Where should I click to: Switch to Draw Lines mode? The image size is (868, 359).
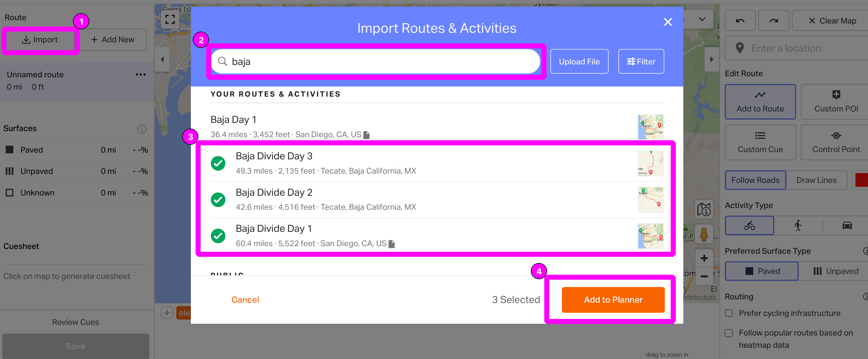[x=816, y=180]
